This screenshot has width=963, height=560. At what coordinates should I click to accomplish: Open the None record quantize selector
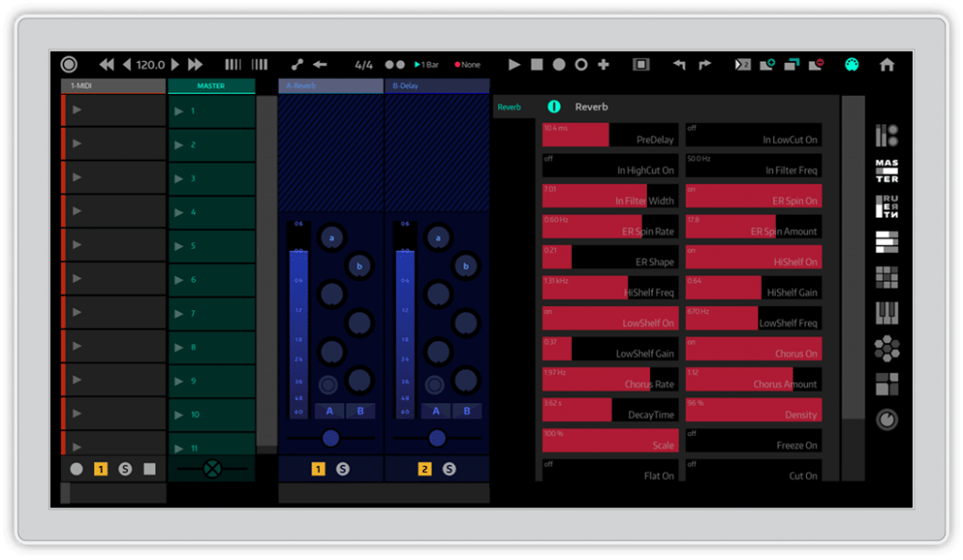pyautogui.click(x=467, y=65)
